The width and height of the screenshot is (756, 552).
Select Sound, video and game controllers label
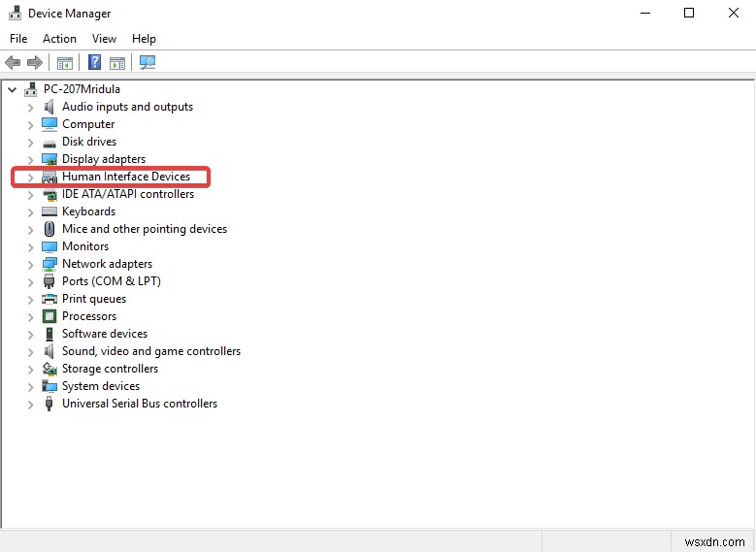151,351
